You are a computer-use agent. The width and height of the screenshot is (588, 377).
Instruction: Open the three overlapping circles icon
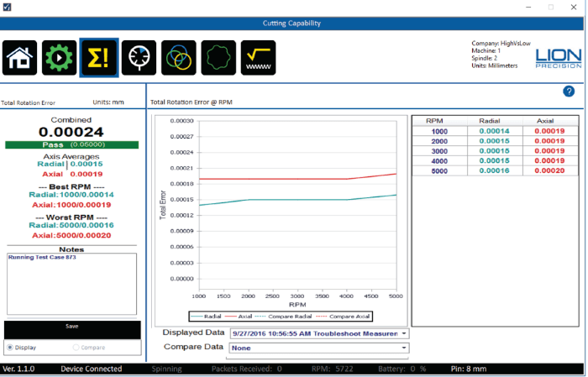pos(178,58)
